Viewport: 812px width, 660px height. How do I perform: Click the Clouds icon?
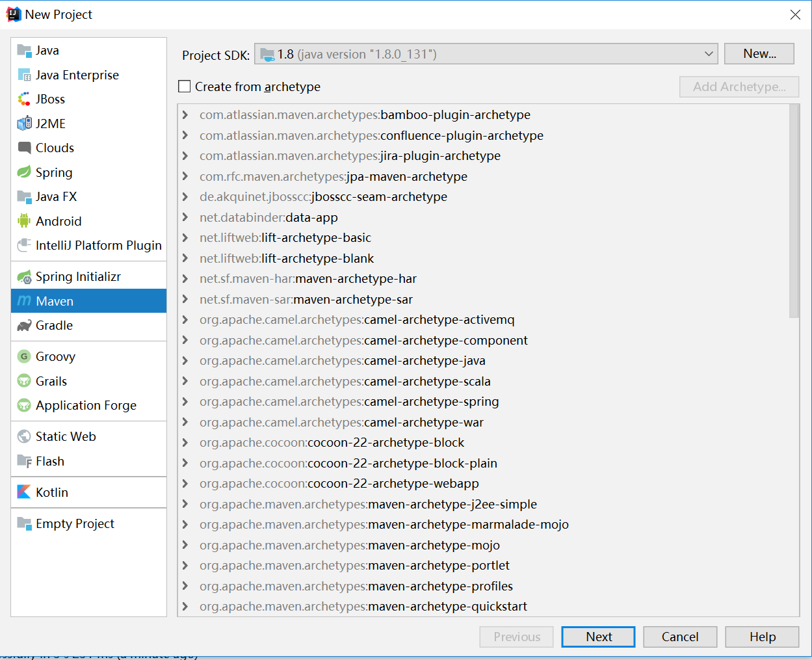[x=24, y=148]
